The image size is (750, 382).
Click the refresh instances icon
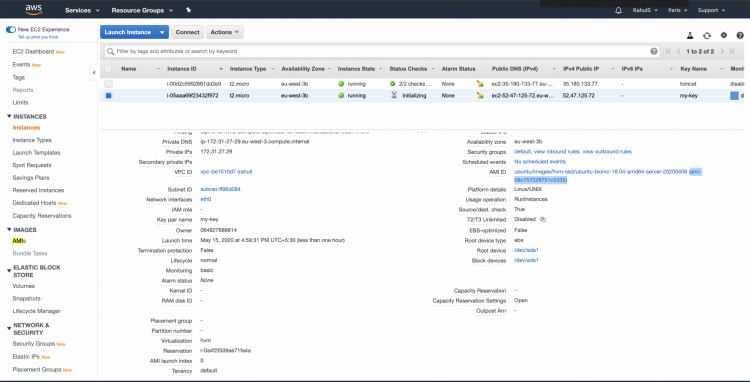(x=706, y=35)
